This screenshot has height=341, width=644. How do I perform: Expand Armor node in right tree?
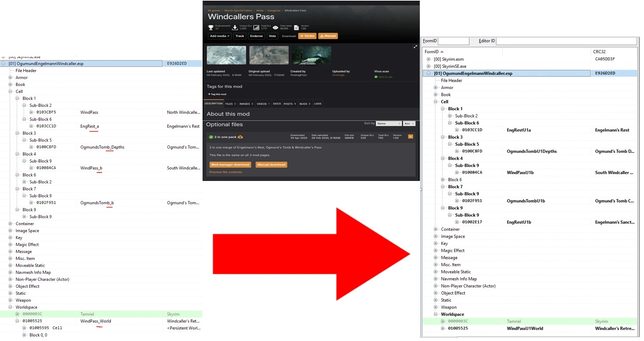(x=435, y=87)
